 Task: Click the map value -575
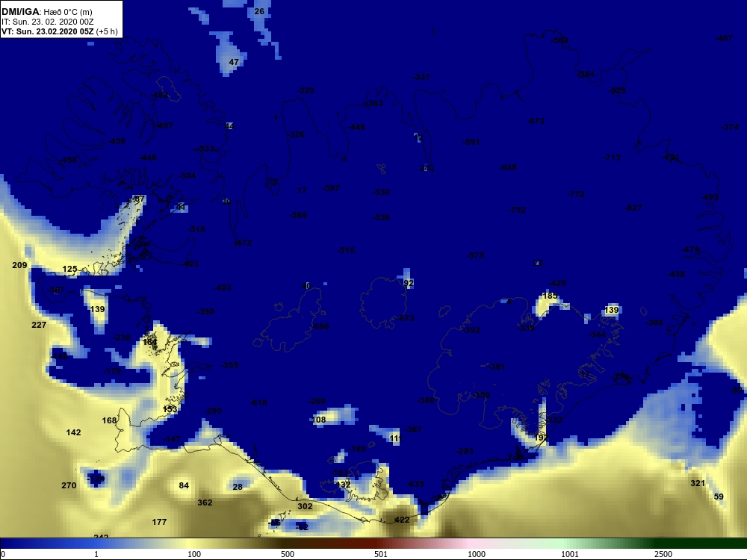point(475,255)
